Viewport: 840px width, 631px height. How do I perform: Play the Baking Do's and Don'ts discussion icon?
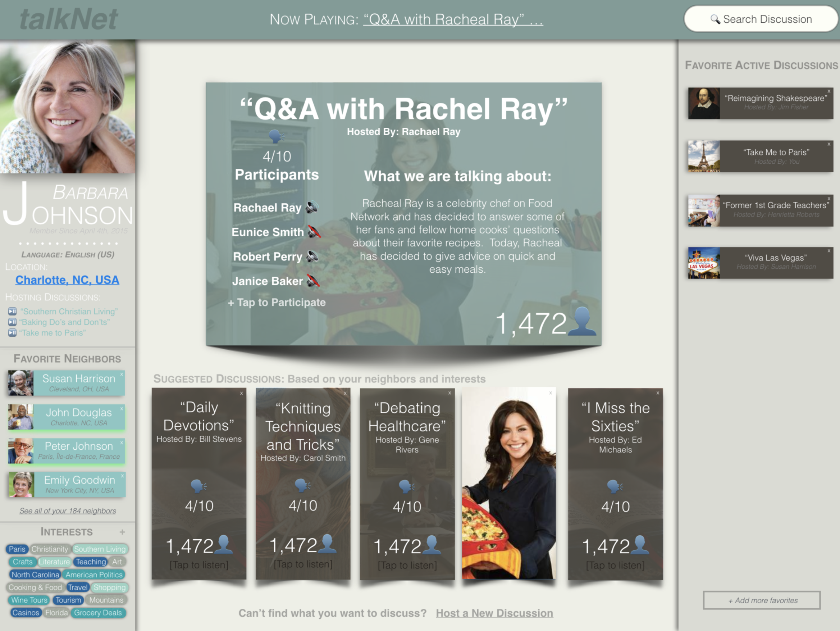[12, 322]
